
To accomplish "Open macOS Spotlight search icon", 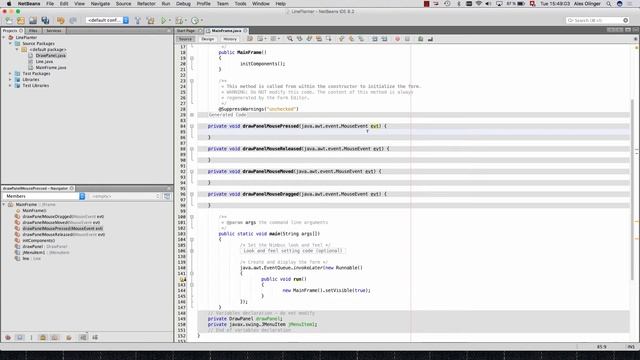I will (609, 4).
